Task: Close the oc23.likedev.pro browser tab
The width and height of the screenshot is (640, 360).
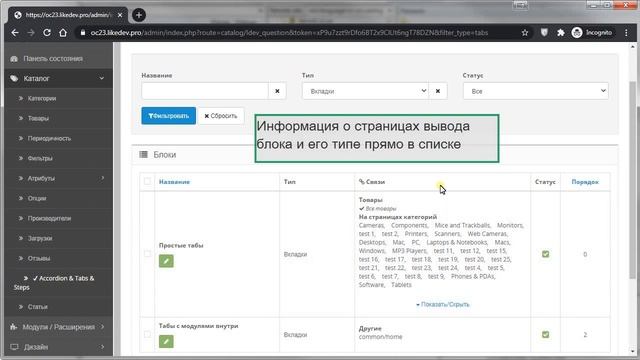Action: coord(120,15)
